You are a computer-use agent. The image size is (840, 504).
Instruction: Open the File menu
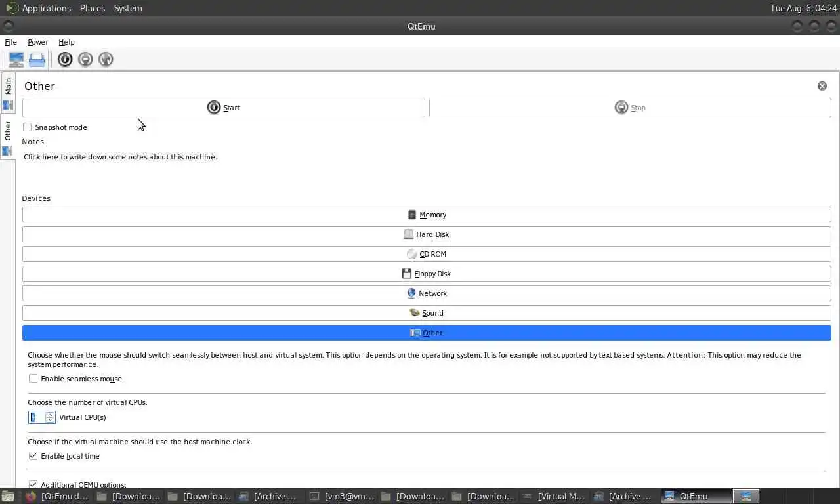click(10, 42)
